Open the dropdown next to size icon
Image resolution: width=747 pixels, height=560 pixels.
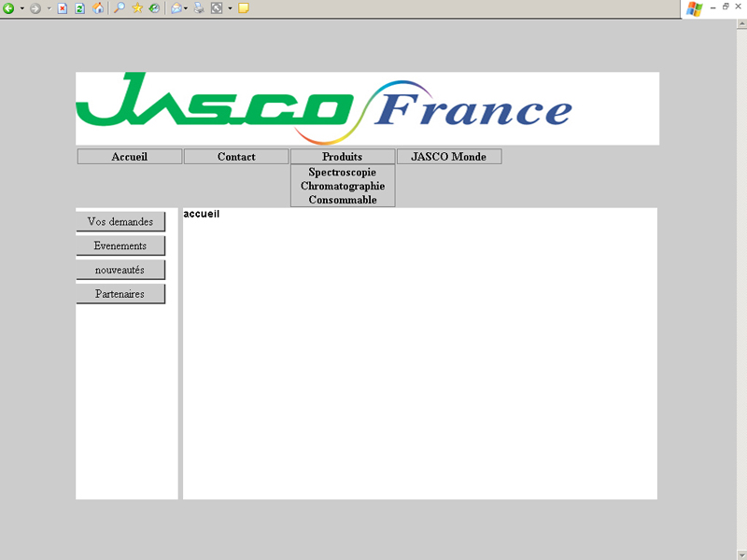pyautogui.click(x=230, y=8)
